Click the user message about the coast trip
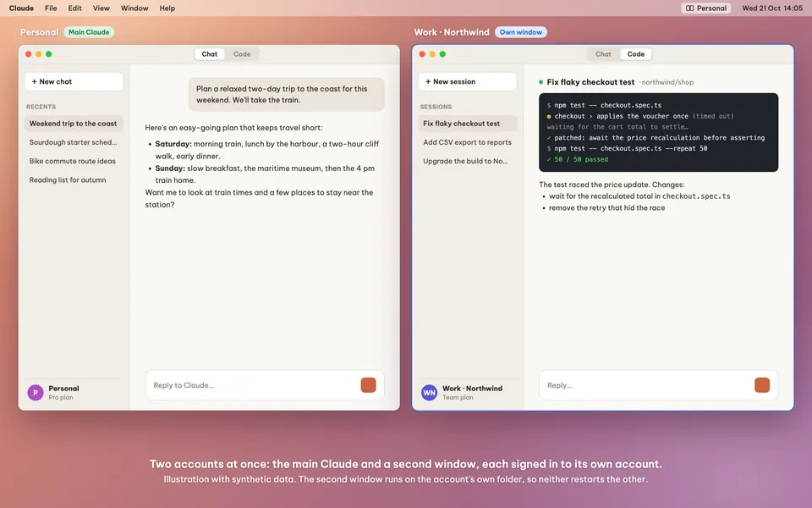The image size is (812, 508). coord(287,94)
